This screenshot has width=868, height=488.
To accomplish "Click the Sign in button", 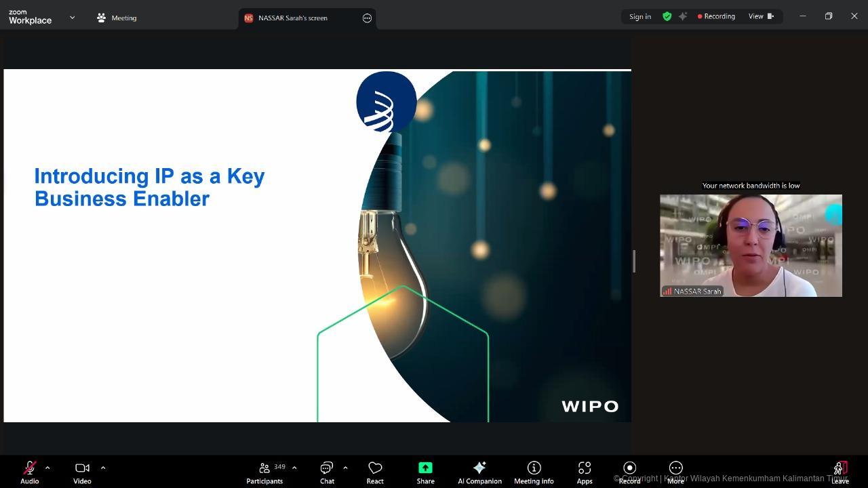I will coord(639,17).
